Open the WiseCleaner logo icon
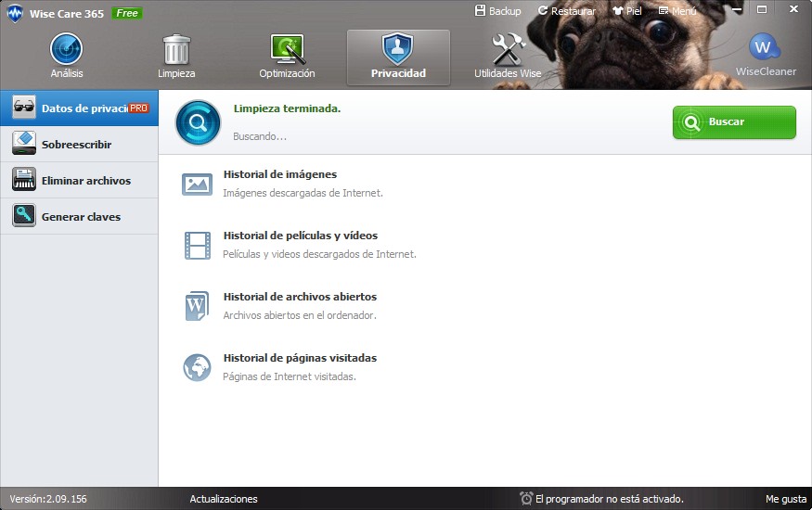 point(765,47)
